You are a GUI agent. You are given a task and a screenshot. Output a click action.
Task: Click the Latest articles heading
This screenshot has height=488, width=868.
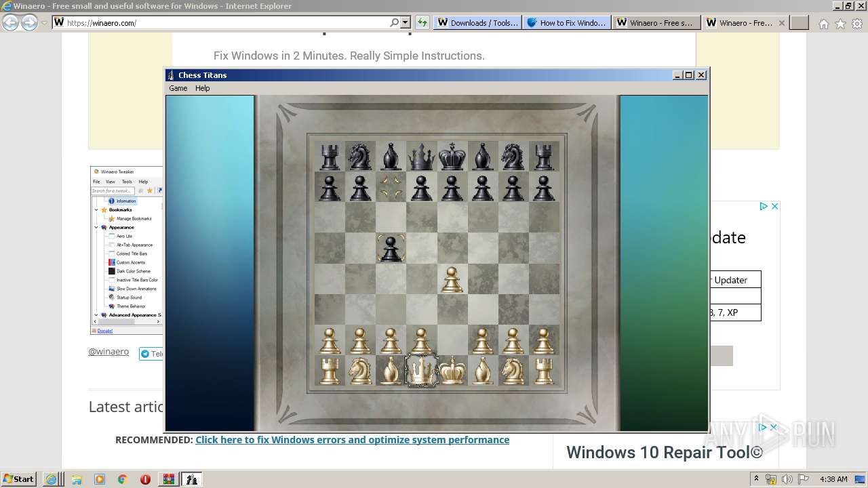(x=127, y=407)
